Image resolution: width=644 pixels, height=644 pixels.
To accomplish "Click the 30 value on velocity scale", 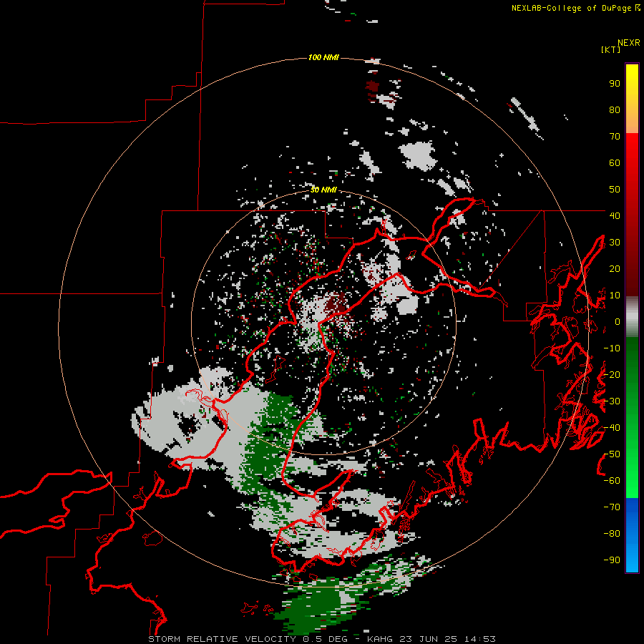I will [x=615, y=243].
